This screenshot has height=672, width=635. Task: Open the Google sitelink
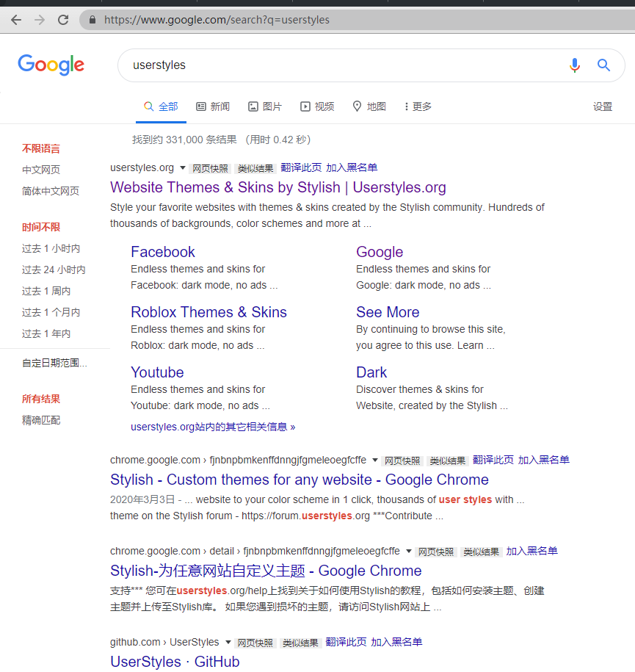tap(380, 252)
